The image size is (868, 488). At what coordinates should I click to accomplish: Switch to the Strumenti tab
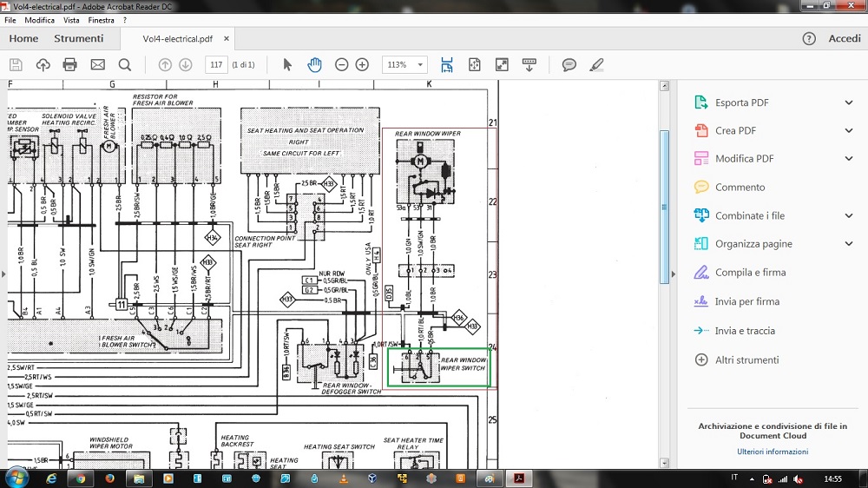coord(79,39)
